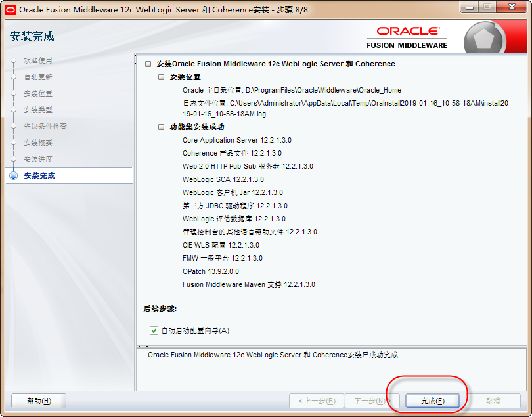Image resolution: width=532 pixels, height=417 pixels.
Task: Click the 安装完成 page heading
Action: [x=32, y=36]
